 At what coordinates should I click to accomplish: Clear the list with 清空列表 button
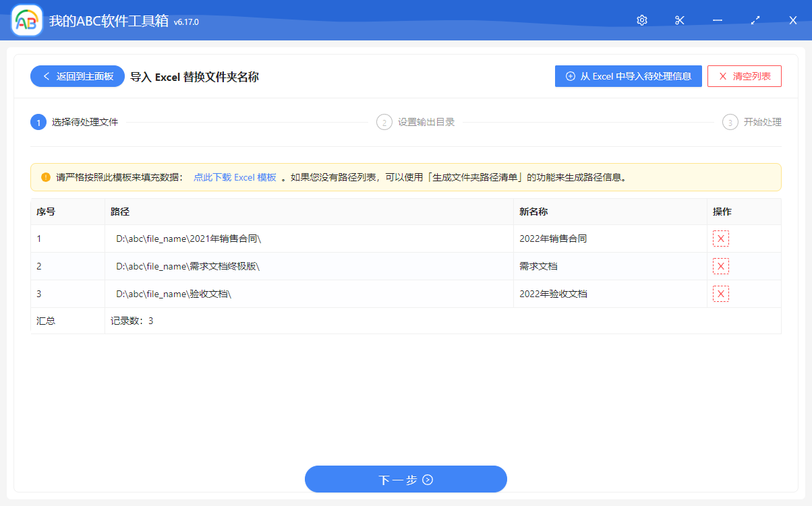[x=744, y=76]
